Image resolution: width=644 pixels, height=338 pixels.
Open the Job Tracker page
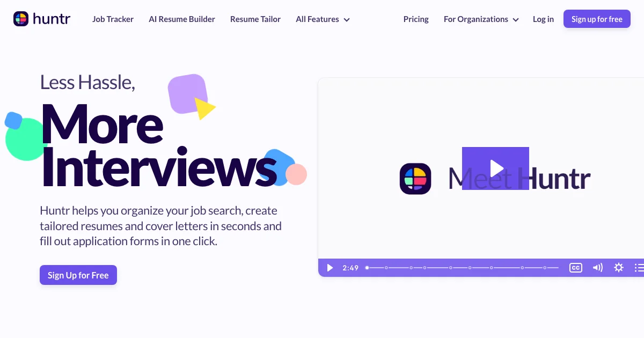coord(113,19)
